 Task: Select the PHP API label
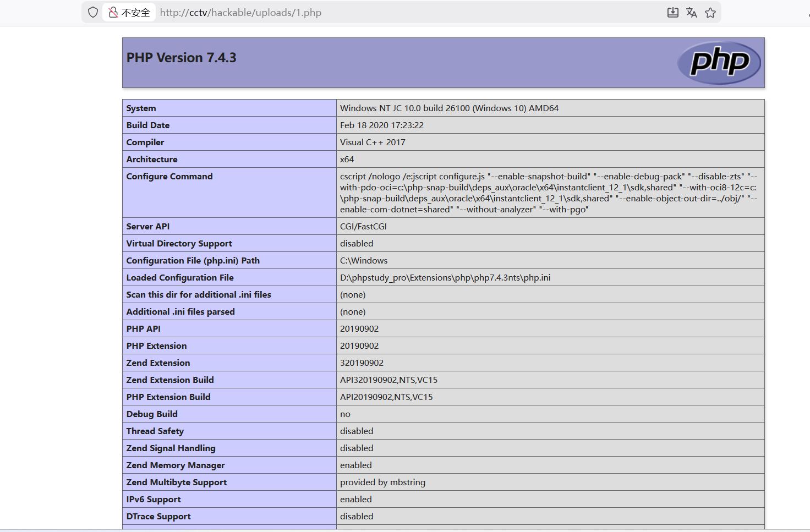point(144,329)
